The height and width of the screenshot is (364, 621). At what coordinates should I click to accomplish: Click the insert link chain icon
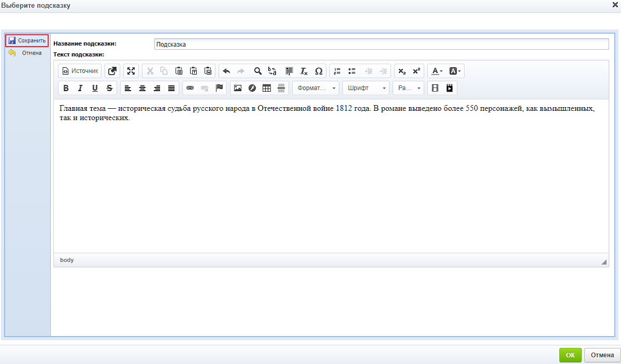[190, 88]
